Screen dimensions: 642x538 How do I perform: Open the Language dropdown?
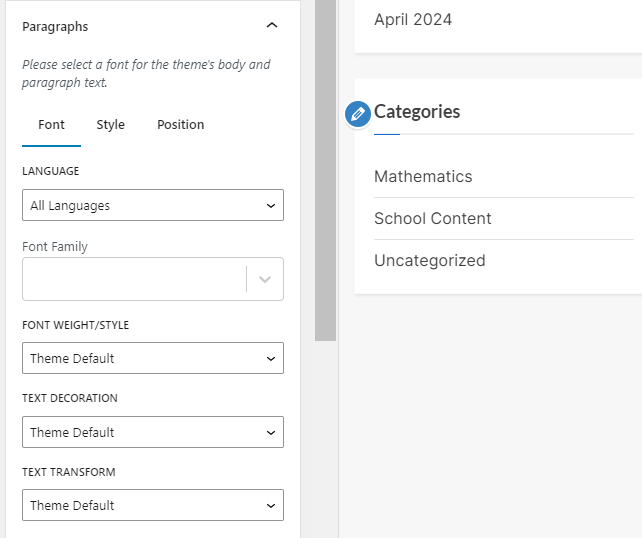pyautogui.click(x=152, y=205)
